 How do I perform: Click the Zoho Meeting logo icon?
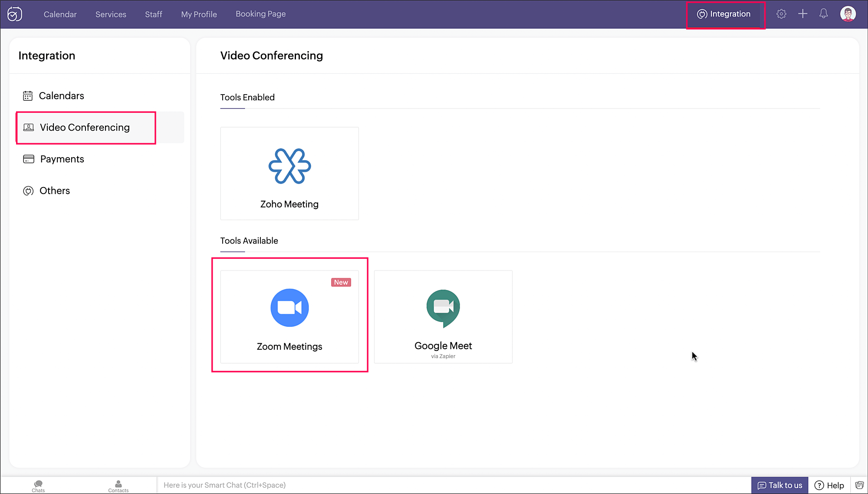tap(289, 166)
